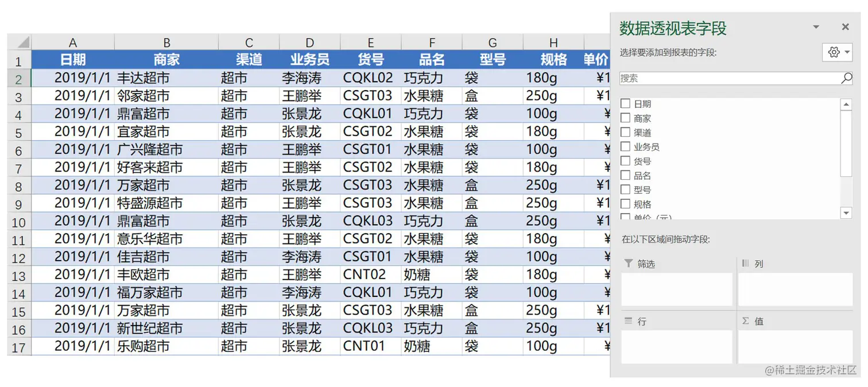Select cell containing 乐购超市
This screenshot has width=868, height=387.
point(166,346)
